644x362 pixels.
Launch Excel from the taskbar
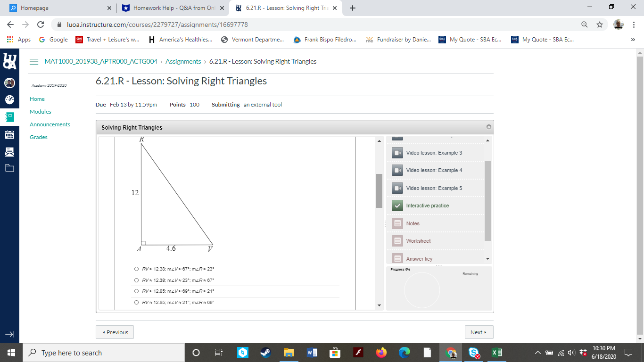pyautogui.click(x=497, y=353)
